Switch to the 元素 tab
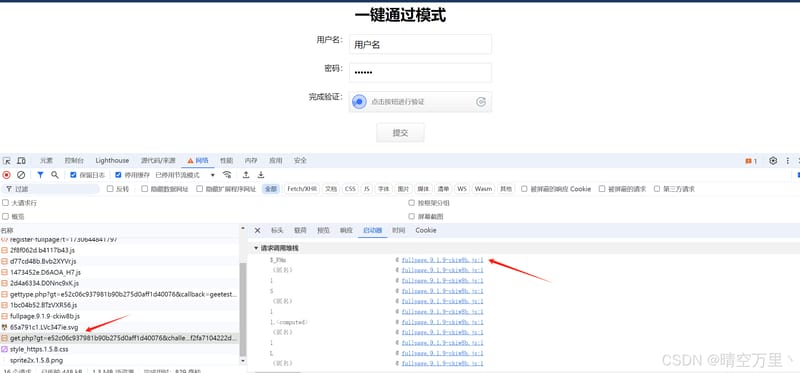 46,161
